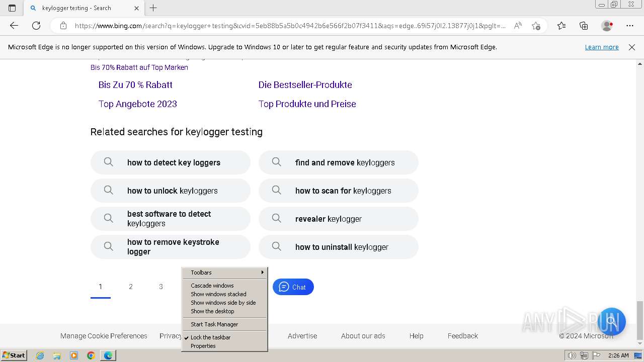
Task: Open the Feedback footer link
Action: pyautogui.click(x=463, y=336)
